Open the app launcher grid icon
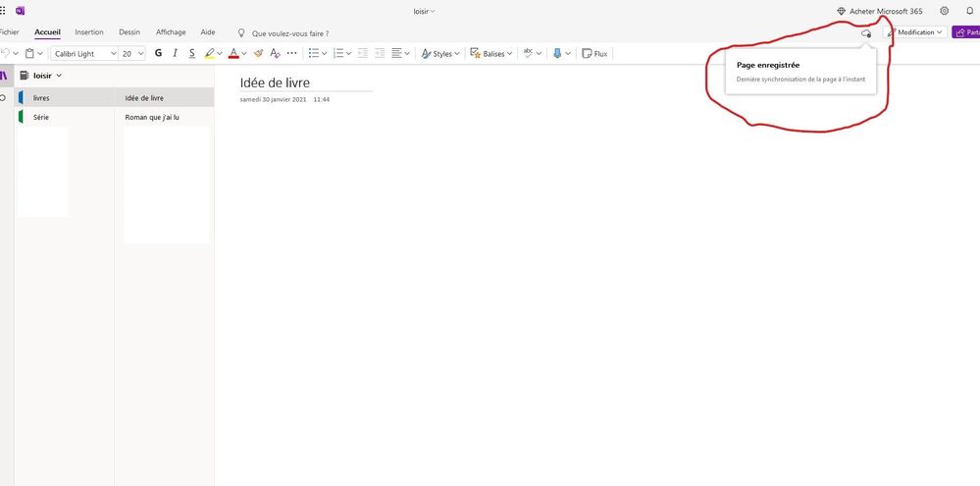The image size is (980, 486). [x=3, y=11]
